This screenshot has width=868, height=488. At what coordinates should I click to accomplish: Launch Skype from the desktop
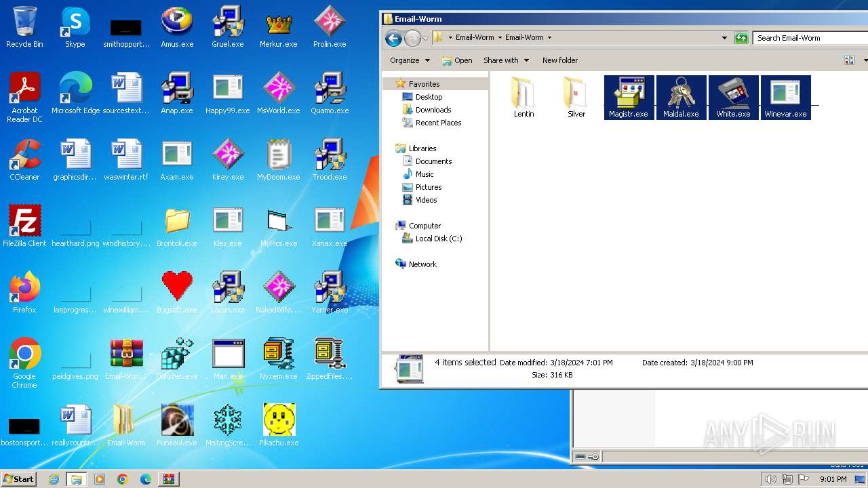(75, 27)
